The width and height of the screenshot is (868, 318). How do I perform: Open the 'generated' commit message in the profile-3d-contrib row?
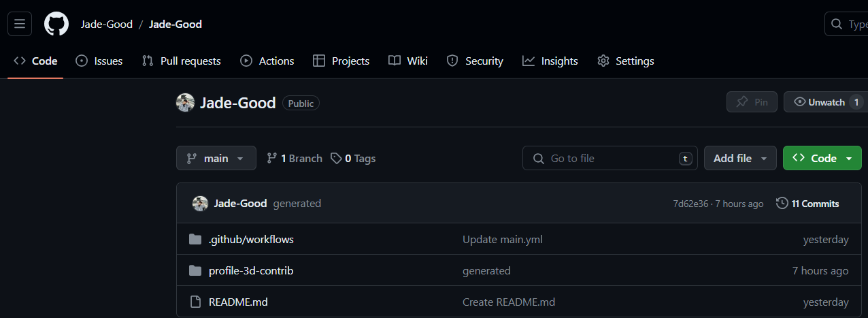(x=486, y=270)
